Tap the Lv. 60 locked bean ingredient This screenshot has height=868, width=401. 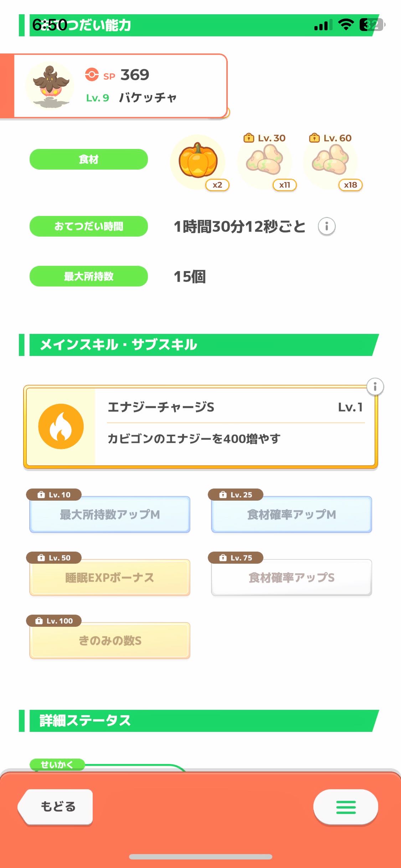coord(330,161)
